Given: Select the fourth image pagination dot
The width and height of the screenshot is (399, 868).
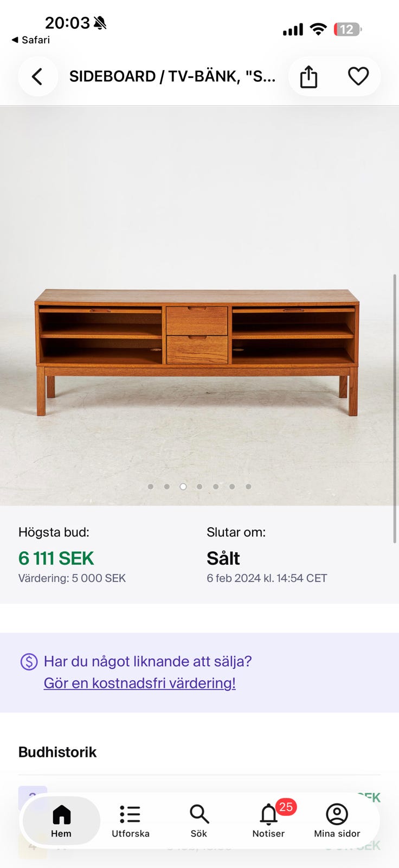Looking at the screenshot, I should [x=200, y=487].
